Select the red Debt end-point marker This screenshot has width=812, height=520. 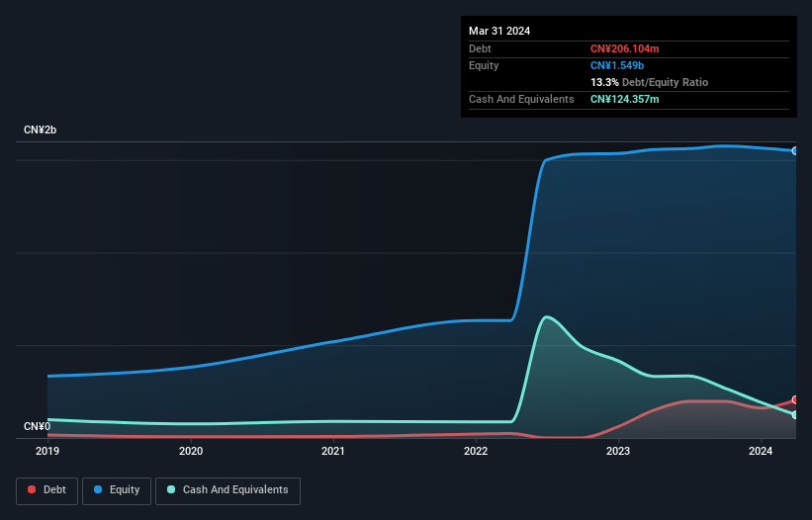click(795, 400)
